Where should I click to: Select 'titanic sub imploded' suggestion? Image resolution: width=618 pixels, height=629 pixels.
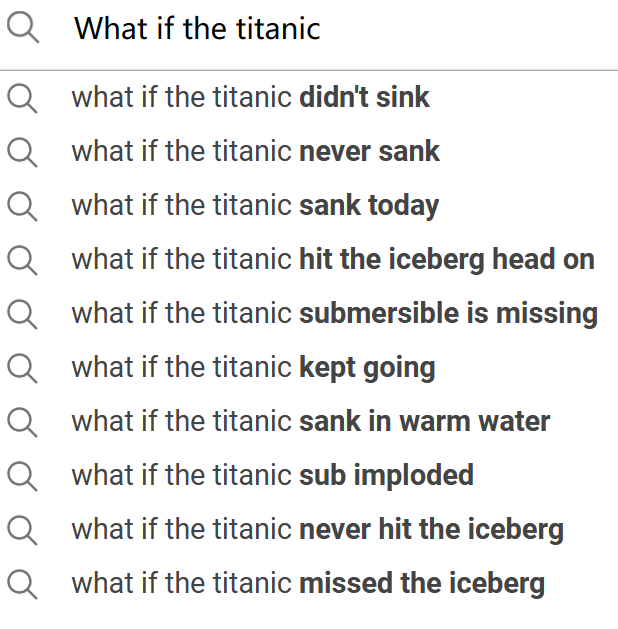pyautogui.click(x=309, y=476)
